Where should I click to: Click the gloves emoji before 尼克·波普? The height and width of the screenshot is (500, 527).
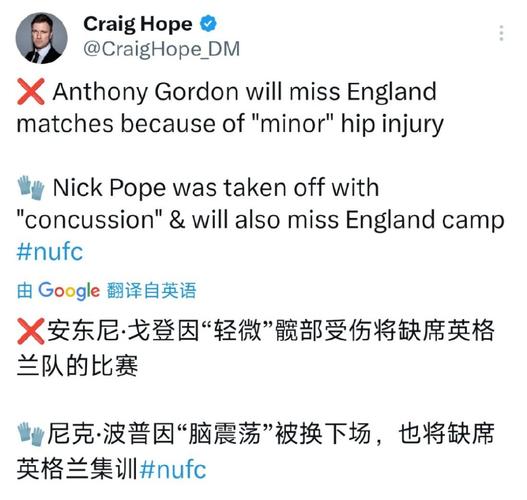31,434
